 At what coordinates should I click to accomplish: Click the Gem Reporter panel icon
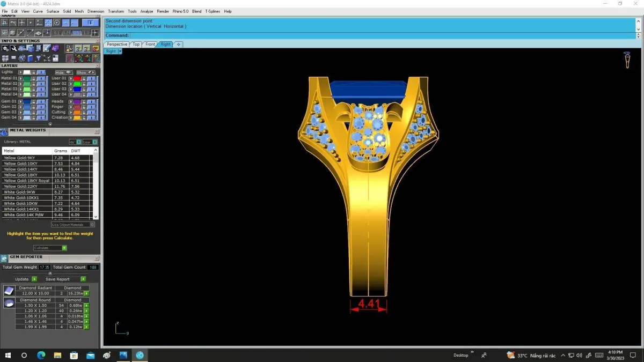pyautogui.click(x=4, y=258)
